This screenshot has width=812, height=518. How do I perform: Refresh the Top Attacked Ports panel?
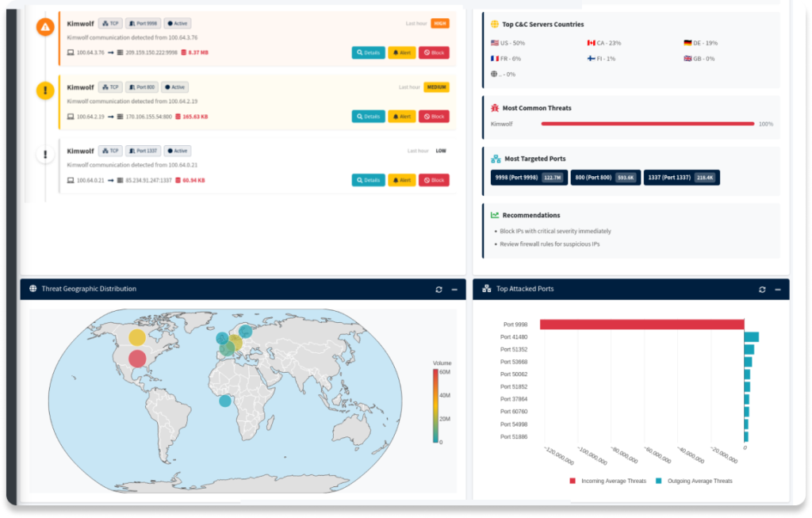[762, 290]
